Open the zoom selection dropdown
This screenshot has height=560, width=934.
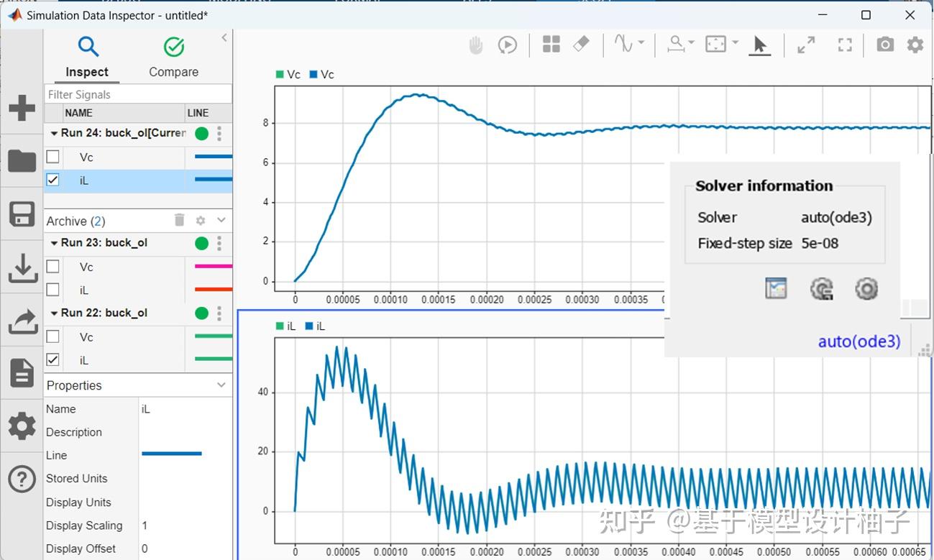point(735,43)
